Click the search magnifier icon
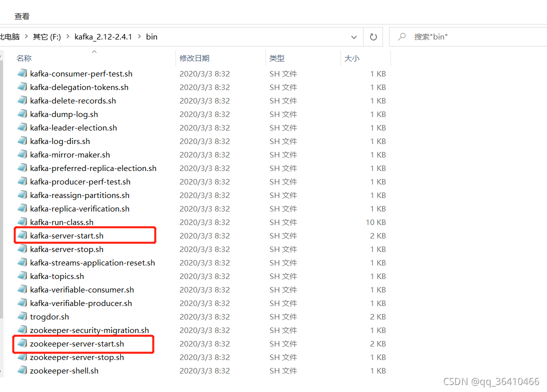547x392 pixels. coord(402,36)
